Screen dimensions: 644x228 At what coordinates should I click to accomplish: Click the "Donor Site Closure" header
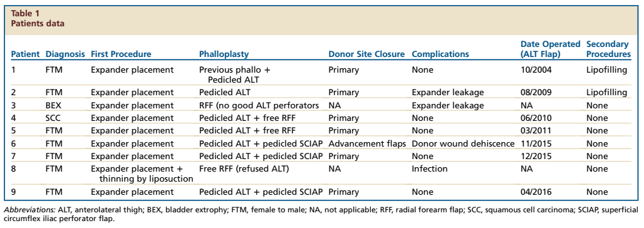(366, 54)
